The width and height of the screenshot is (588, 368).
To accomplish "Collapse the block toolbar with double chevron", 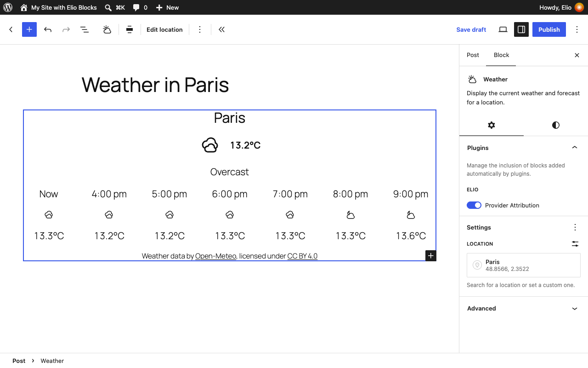I will click(x=221, y=29).
